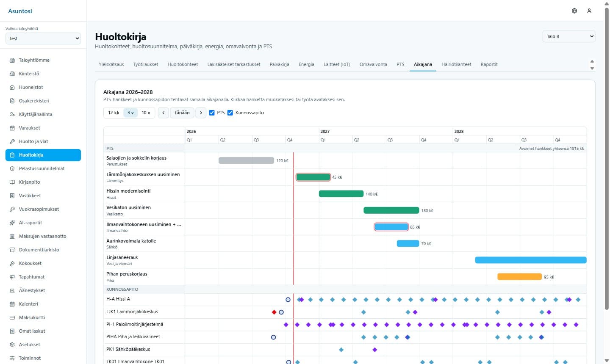
Task: Click the Vuokrasopimukset key icon
Action: pyautogui.click(x=12, y=209)
